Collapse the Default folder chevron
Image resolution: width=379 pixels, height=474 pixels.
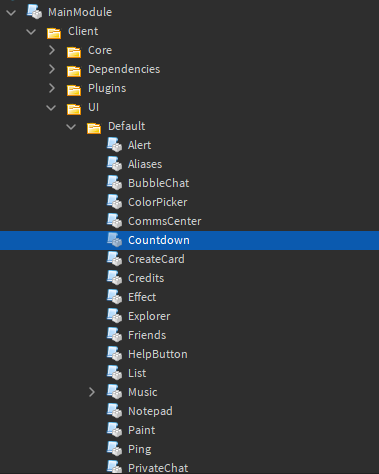(71, 127)
